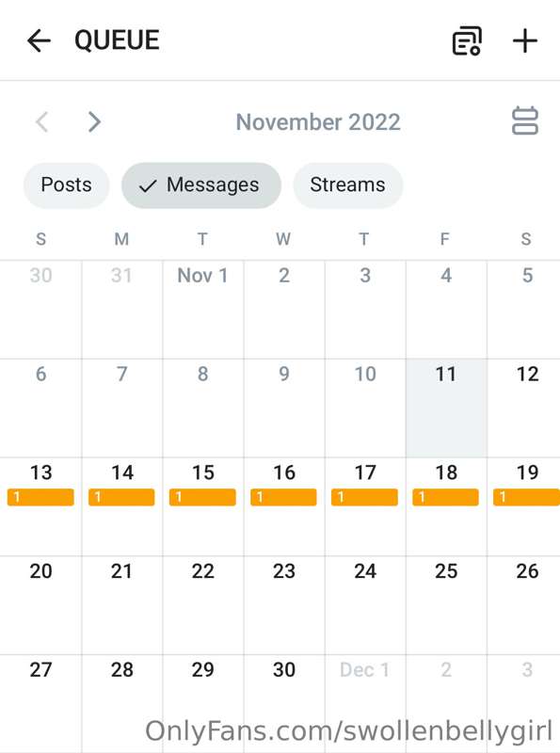Image resolution: width=560 pixels, height=753 pixels.
Task: Select November 30 in the calendar
Action: 284,703
